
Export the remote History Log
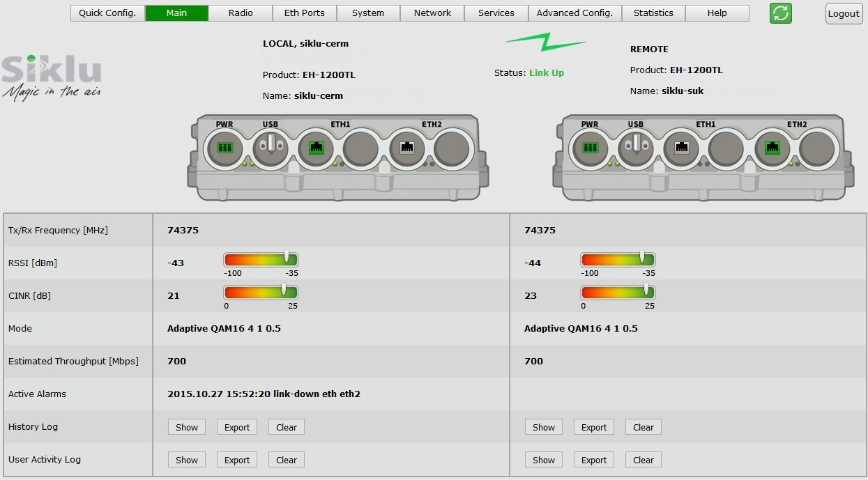coord(594,427)
